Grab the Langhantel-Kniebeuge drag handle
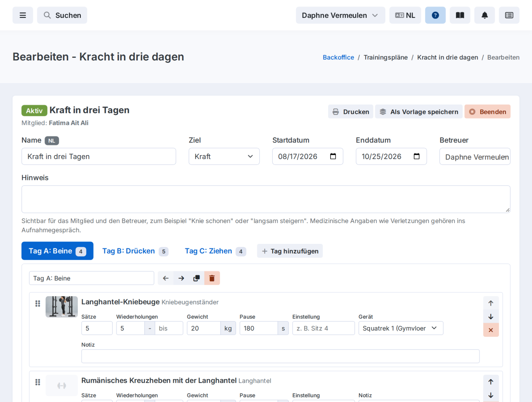This screenshot has width=532, height=402. click(x=38, y=303)
